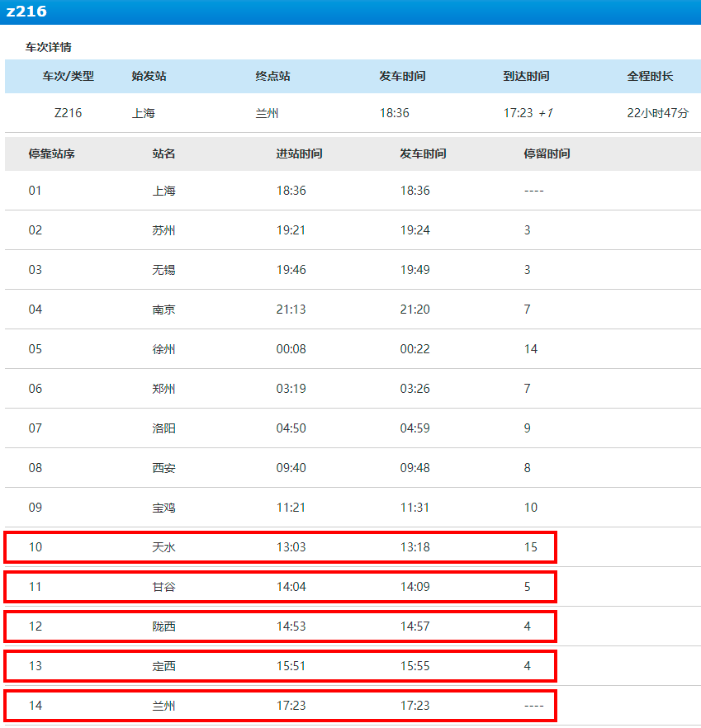Click the 西安 station link
Screen dimensions: 701x728
tap(163, 468)
